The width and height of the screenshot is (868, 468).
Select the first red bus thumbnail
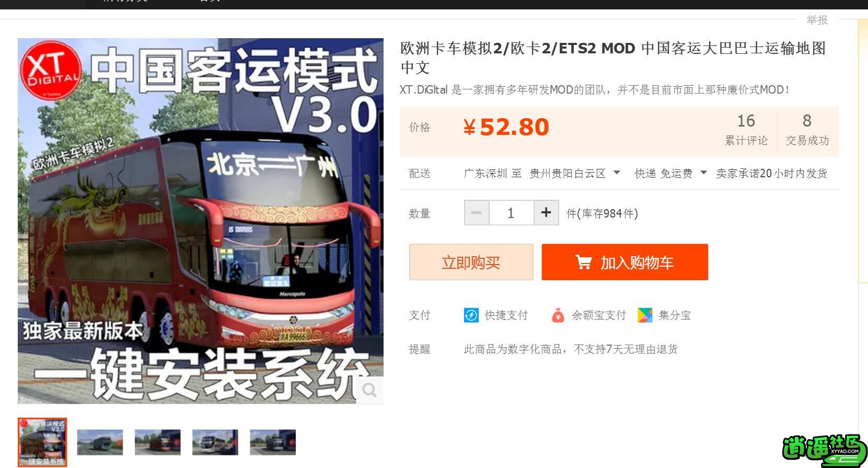pyautogui.click(x=42, y=442)
